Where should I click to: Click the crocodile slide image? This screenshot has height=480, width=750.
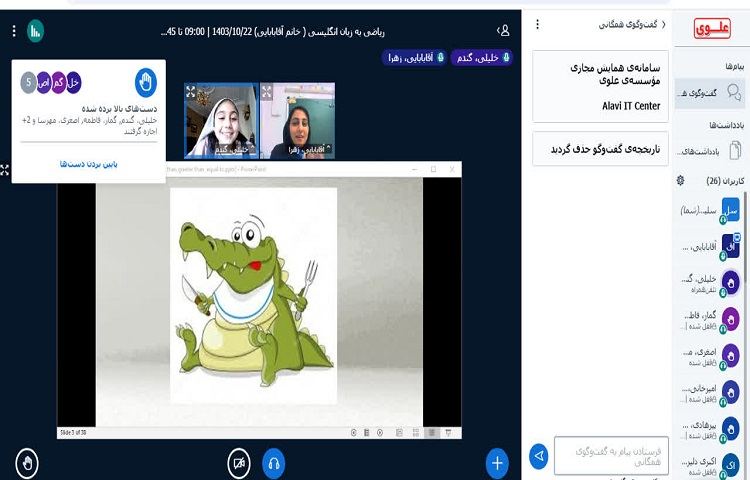click(254, 295)
